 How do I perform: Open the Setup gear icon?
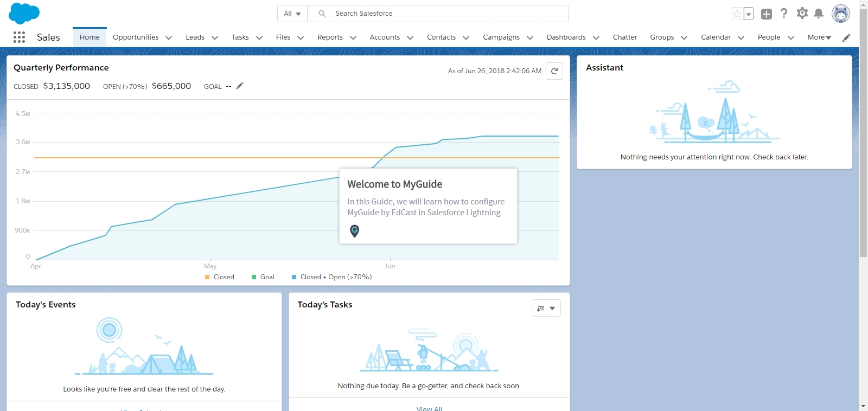point(802,14)
